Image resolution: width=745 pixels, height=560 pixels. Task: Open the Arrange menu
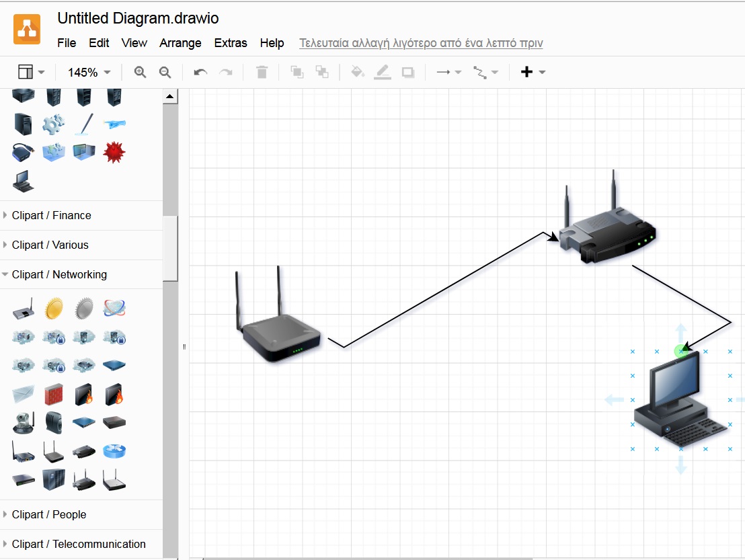[x=180, y=43]
